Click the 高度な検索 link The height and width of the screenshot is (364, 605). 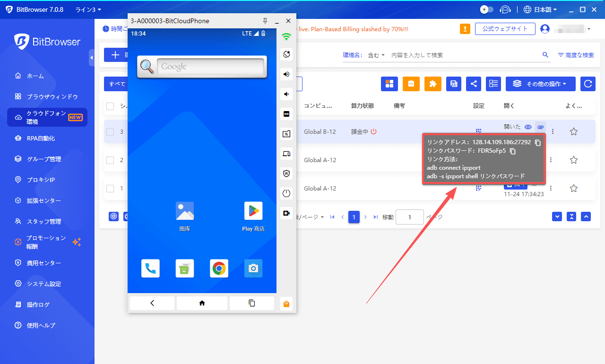tap(576, 55)
